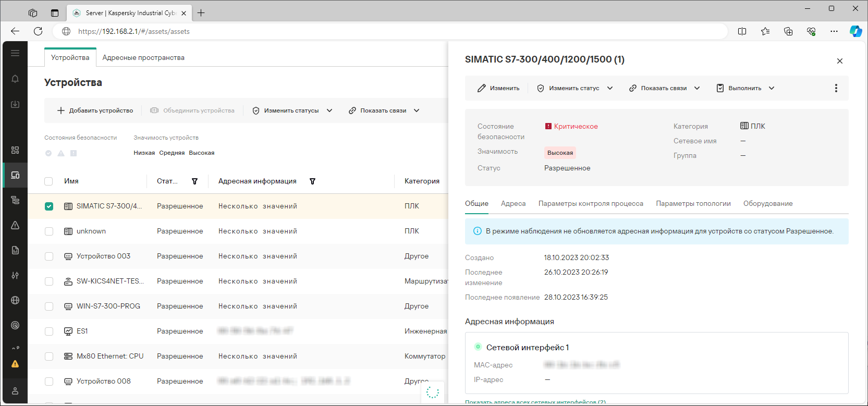Click Объединить устройства button
The height and width of the screenshot is (406, 868).
click(x=192, y=110)
